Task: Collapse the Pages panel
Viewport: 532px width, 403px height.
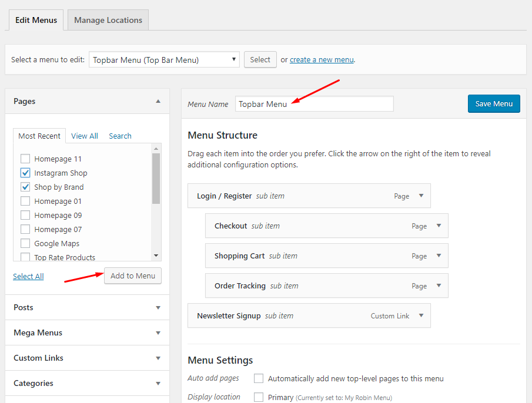Action: 158,101
